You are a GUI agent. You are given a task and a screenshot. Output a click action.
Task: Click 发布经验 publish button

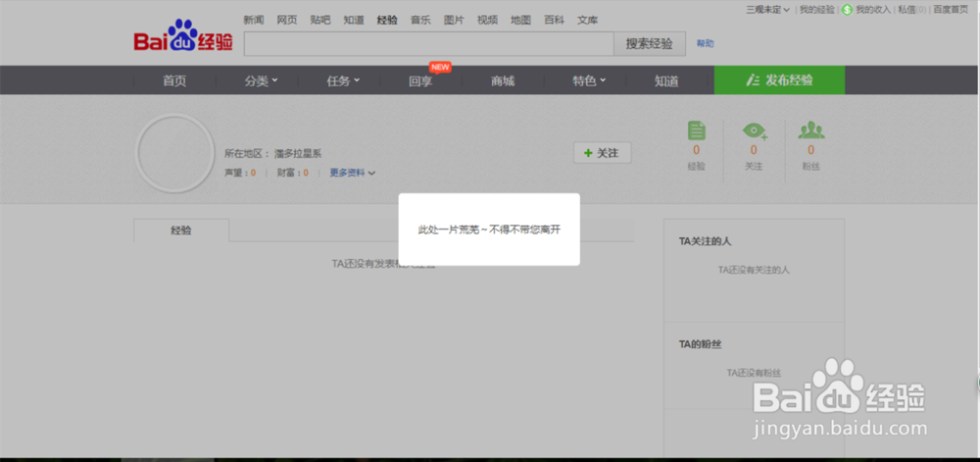point(779,80)
